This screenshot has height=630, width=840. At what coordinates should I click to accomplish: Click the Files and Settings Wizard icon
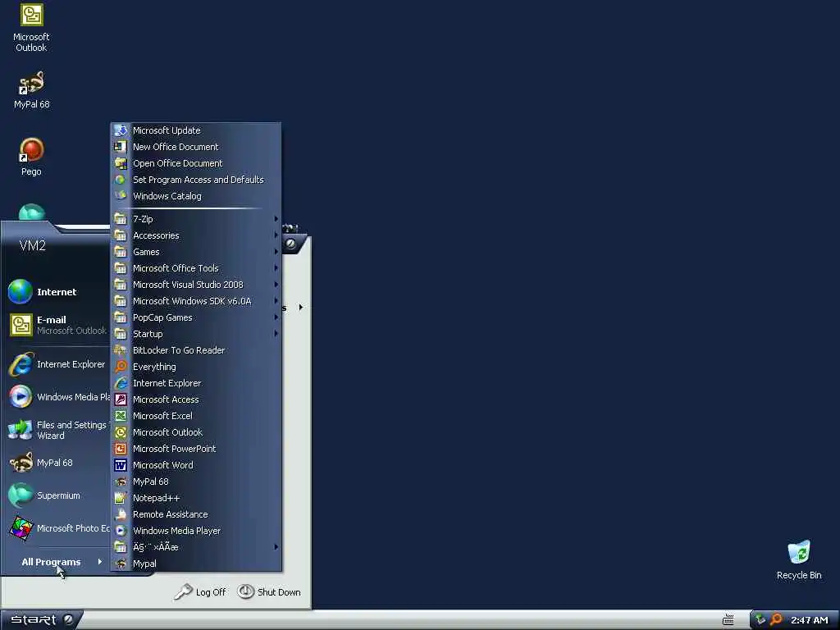click(21, 430)
